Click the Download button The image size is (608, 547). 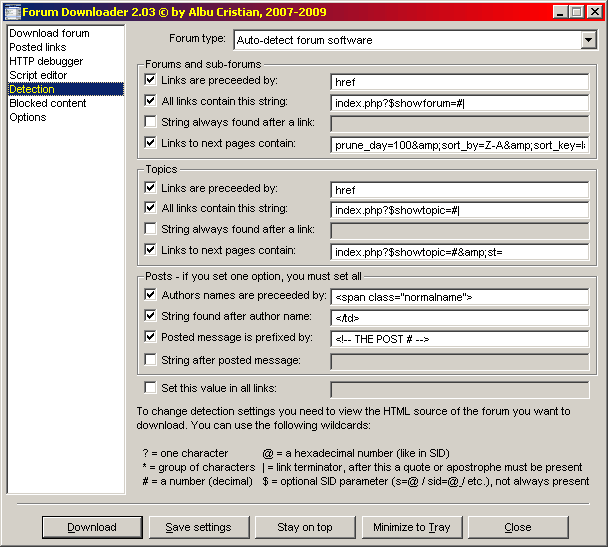[x=92, y=527]
